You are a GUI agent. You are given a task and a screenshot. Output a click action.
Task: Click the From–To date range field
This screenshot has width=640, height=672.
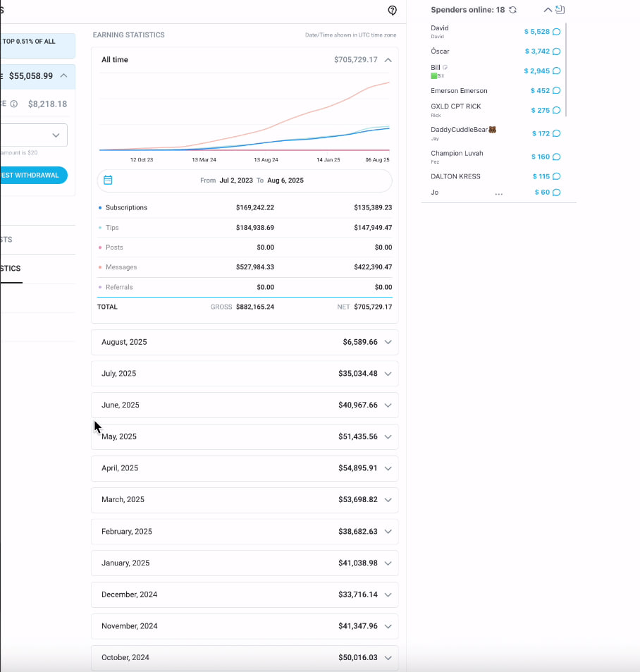click(252, 181)
